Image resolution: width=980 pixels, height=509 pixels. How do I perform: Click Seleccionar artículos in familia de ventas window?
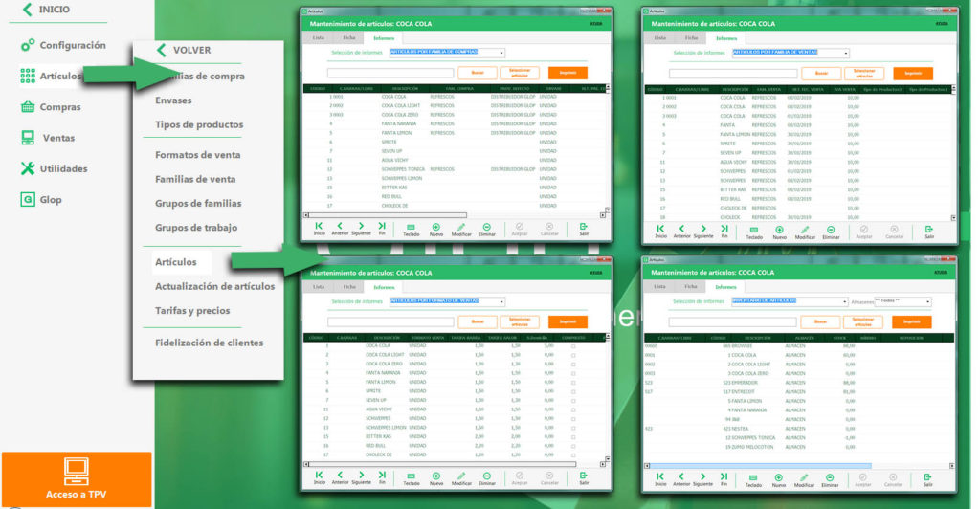[x=864, y=74]
